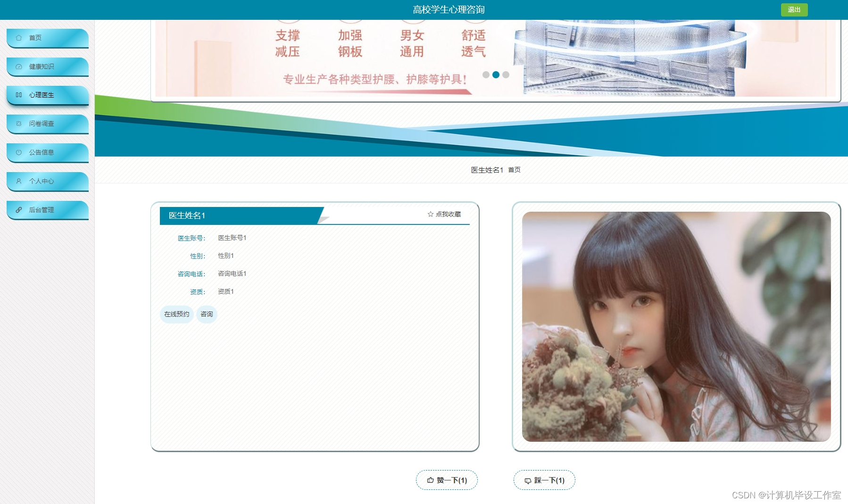
Task: Open the 问卷调查 sidebar menu item
Action: click(48, 124)
